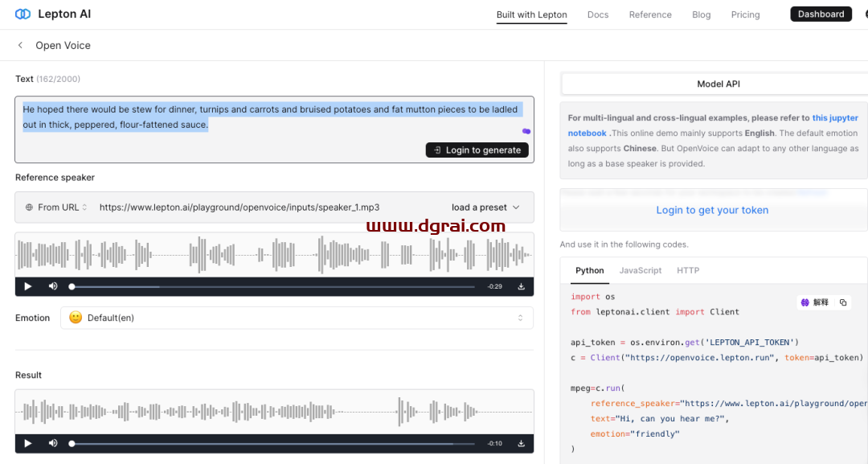The height and width of the screenshot is (464, 868).
Task: Click the Lepton AI logo icon
Action: (23, 14)
